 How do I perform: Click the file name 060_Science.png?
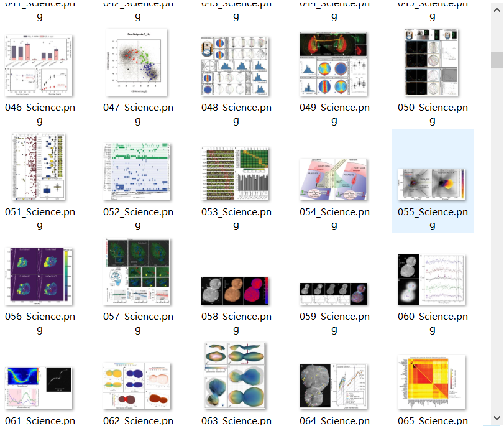click(433, 322)
